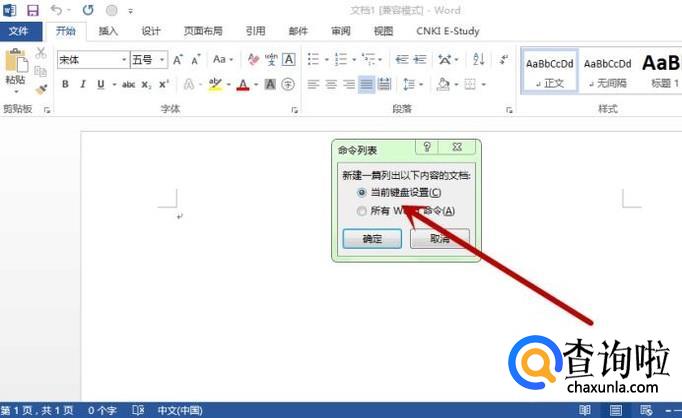
Task: Center align text
Action: point(331,84)
